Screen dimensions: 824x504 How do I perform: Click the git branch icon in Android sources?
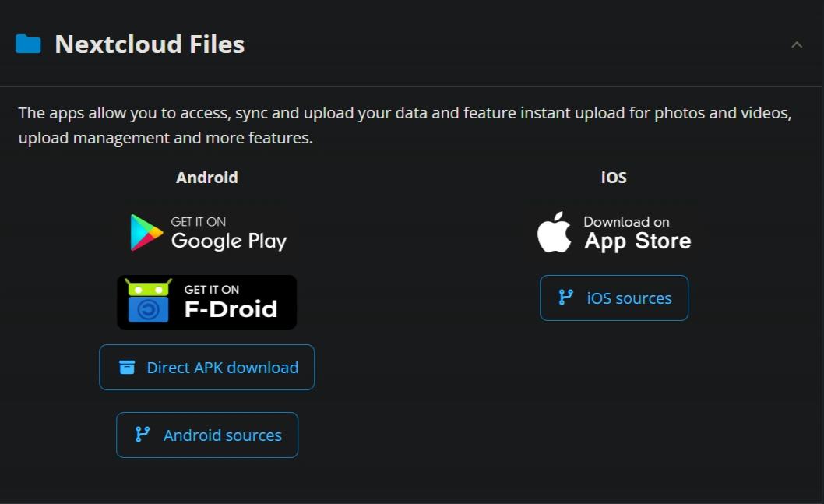click(143, 435)
